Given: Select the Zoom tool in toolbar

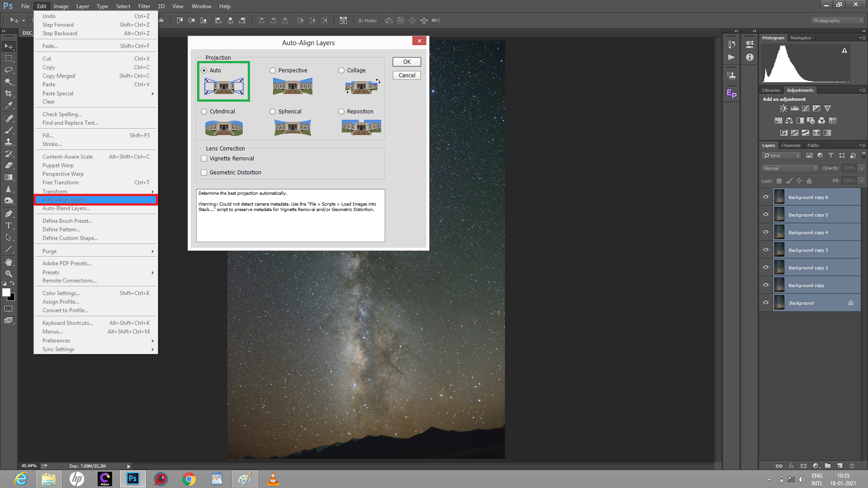Looking at the screenshot, I should pyautogui.click(x=9, y=274).
